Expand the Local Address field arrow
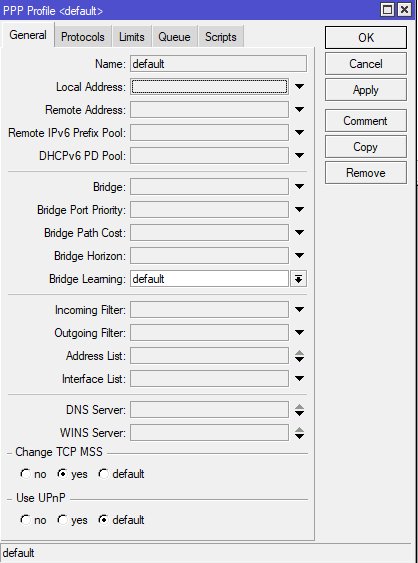This screenshot has height=563, width=418. click(299, 87)
